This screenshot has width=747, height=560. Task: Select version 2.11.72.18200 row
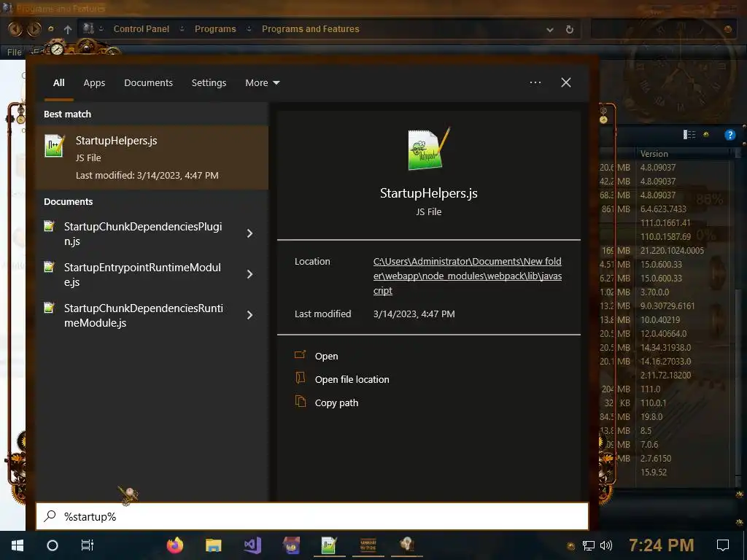(665, 376)
